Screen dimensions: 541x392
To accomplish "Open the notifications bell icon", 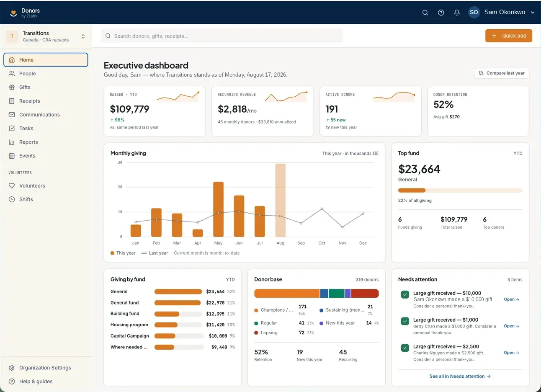I will (457, 13).
